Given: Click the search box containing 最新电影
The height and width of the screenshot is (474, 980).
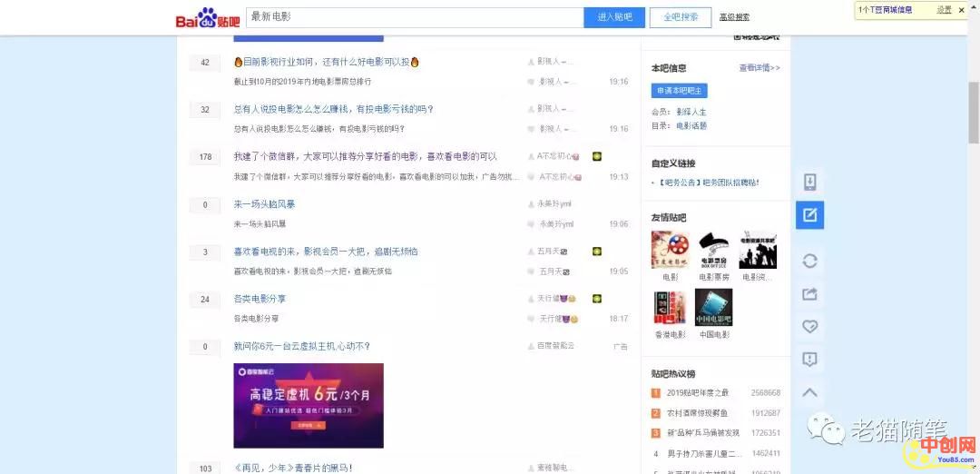Looking at the screenshot, I should click(414, 17).
